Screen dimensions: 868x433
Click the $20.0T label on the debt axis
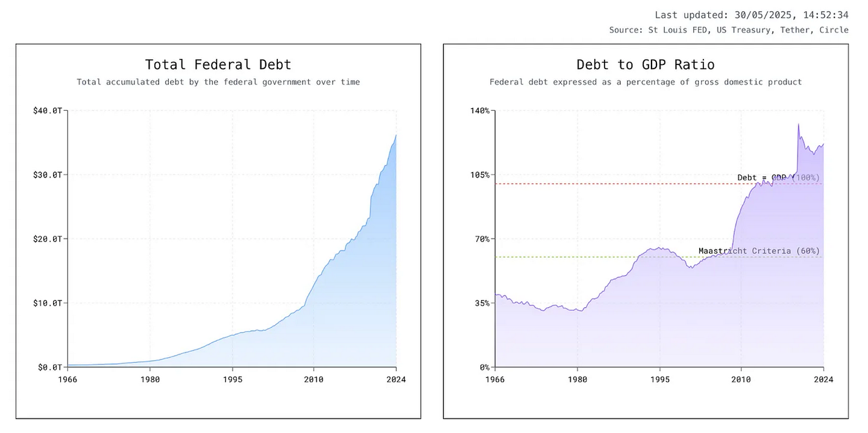pyautogui.click(x=48, y=239)
